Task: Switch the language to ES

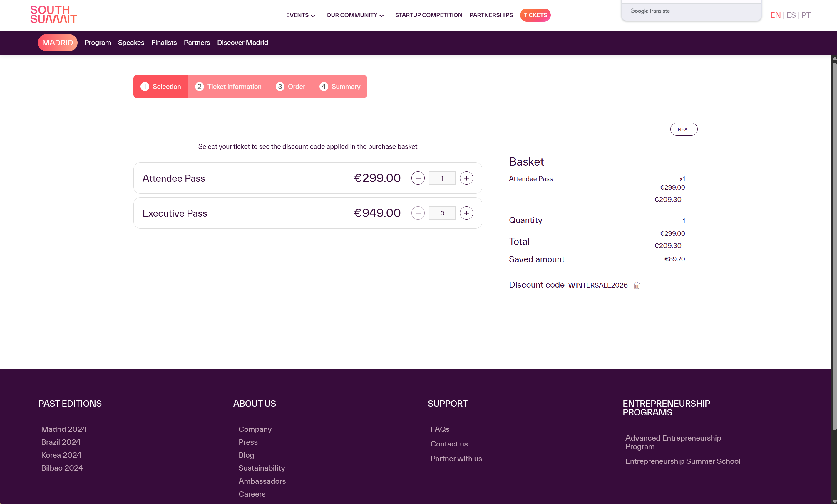Action: point(791,15)
